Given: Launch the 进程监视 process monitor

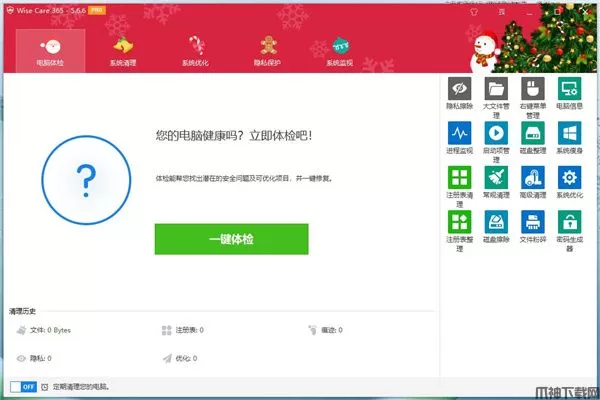Looking at the screenshot, I should [460, 138].
